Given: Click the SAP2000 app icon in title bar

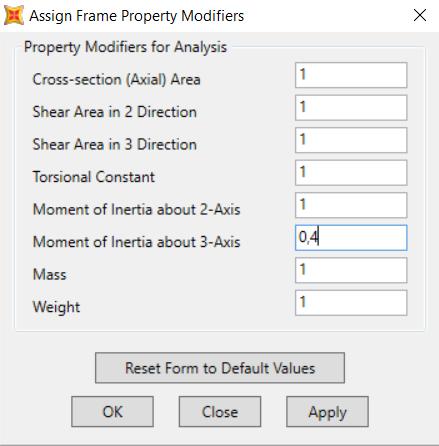Looking at the screenshot, I should tap(14, 16).
